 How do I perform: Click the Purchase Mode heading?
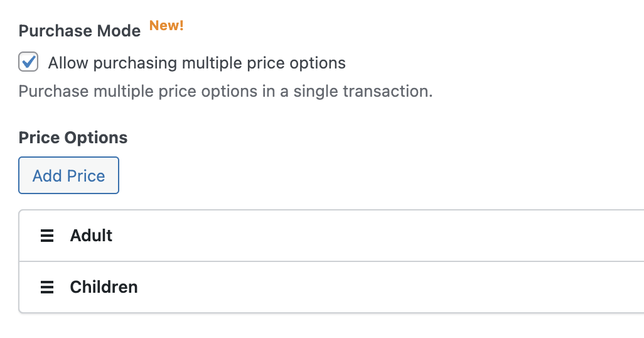pos(80,31)
